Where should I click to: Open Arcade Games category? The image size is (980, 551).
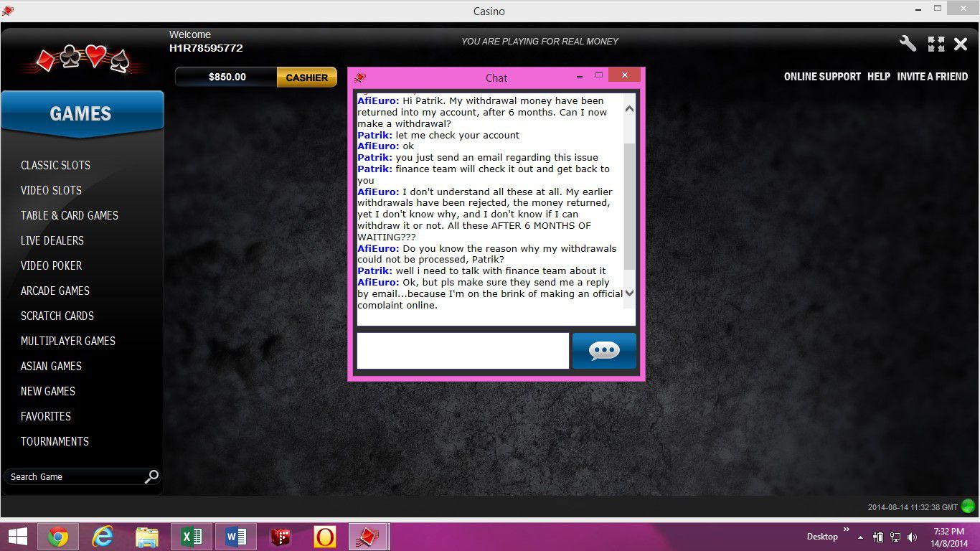click(x=55, y=291)
